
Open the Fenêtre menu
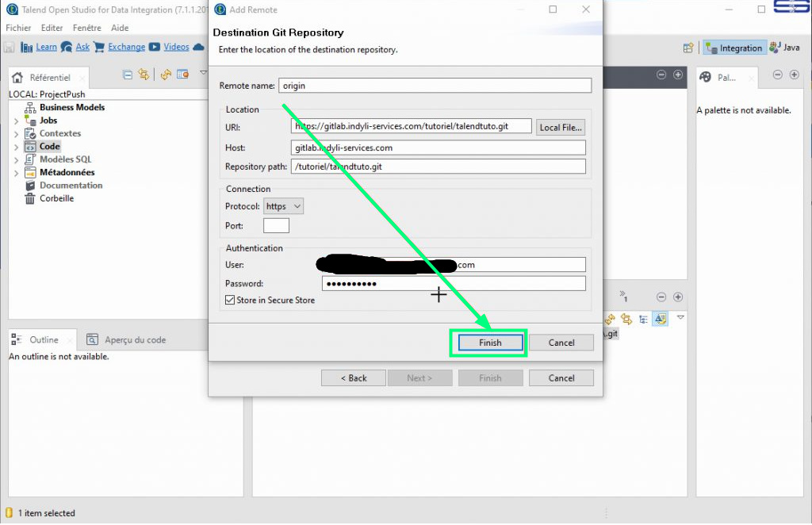point(87,28)
